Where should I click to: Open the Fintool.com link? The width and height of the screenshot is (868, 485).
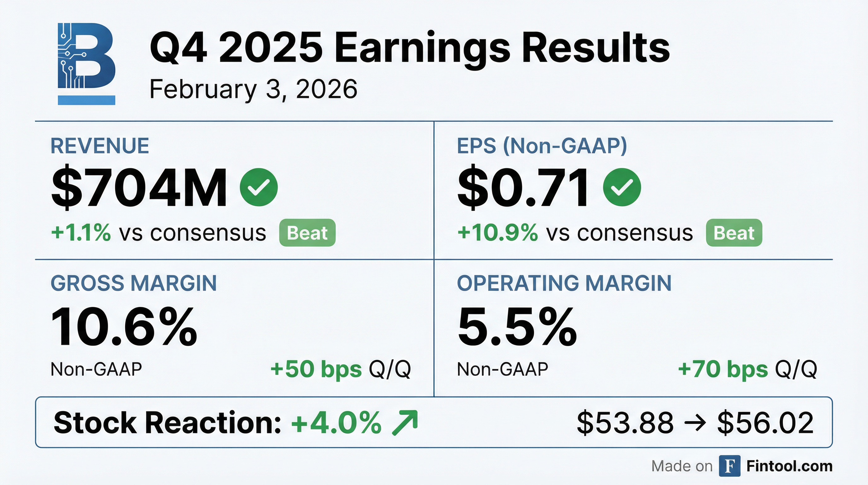tap(789, 466)
